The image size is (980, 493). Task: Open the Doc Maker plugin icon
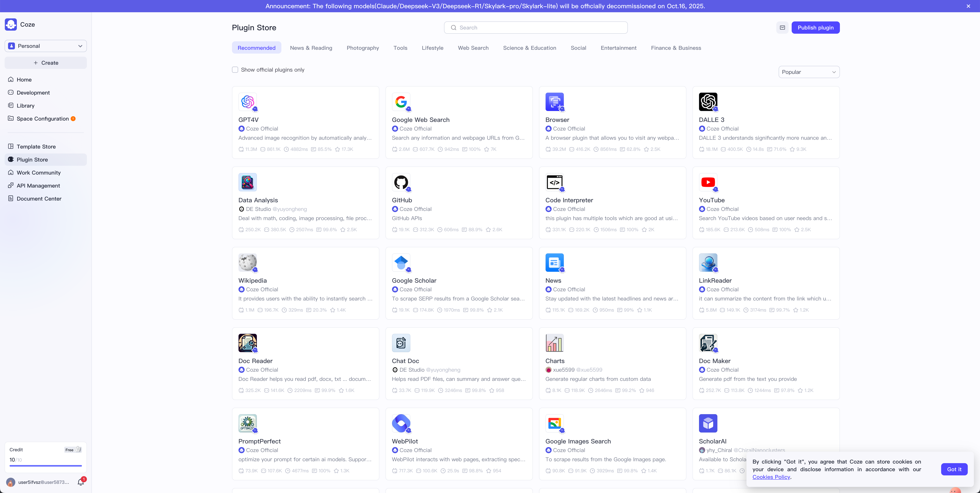coord(708,343)
